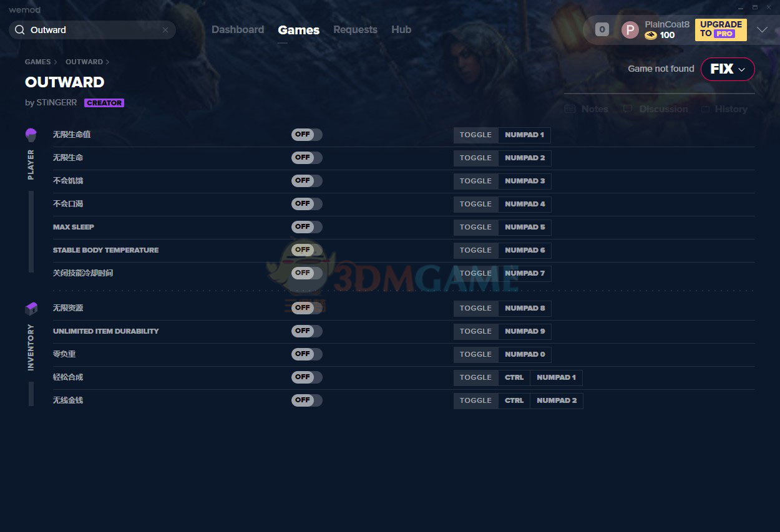This screenshot has height=532, width=780.
Task: Change the NUMPAD 2 hotkey binding
Action: coord(525,158)
